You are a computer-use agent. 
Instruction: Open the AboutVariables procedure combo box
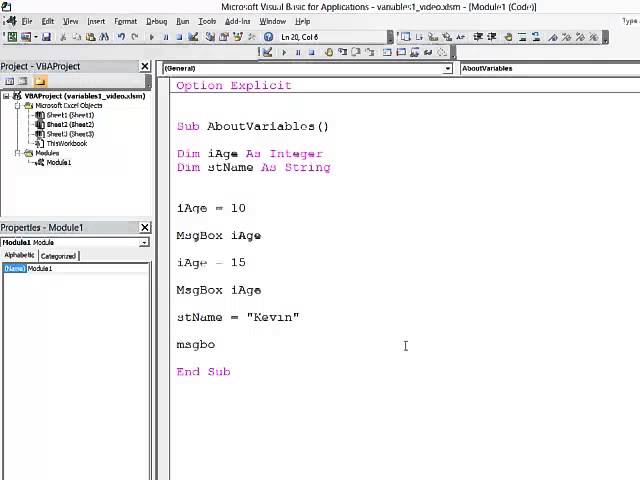[x=550, y=69]
